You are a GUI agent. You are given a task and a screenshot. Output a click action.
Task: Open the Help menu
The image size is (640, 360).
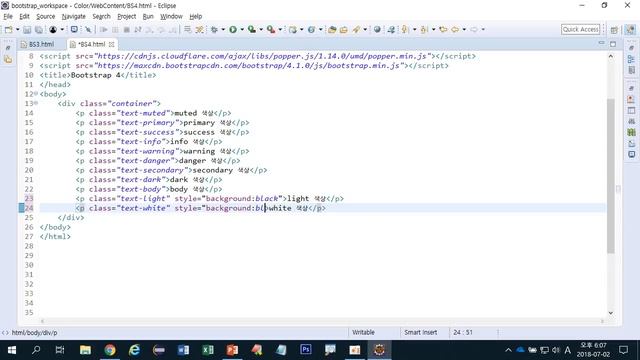click(196, 16)
